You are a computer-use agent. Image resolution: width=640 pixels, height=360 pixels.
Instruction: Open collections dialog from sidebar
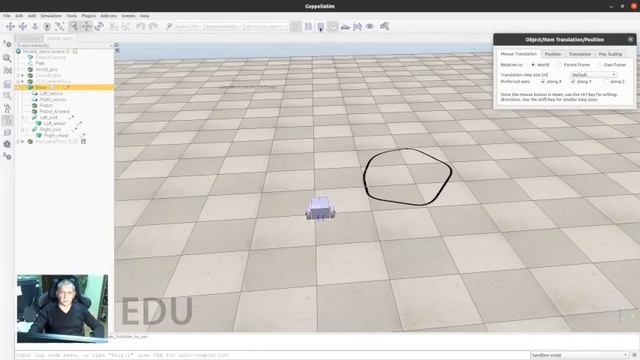coord(7,84)
